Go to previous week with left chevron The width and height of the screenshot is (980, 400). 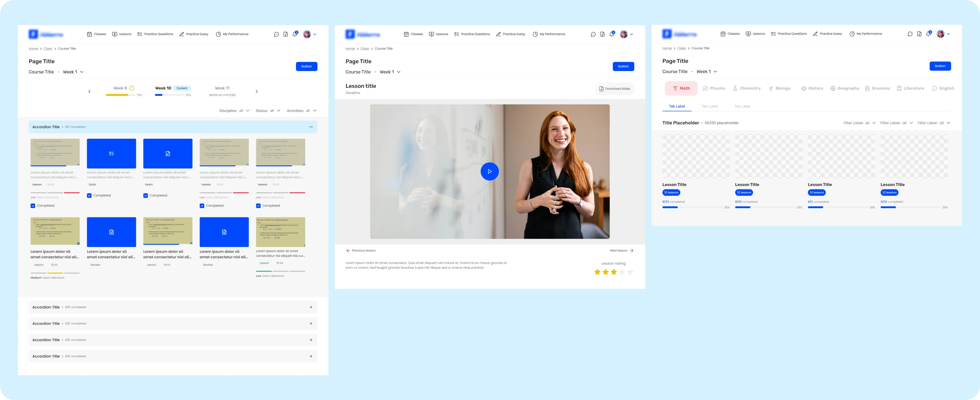point(89,91)
